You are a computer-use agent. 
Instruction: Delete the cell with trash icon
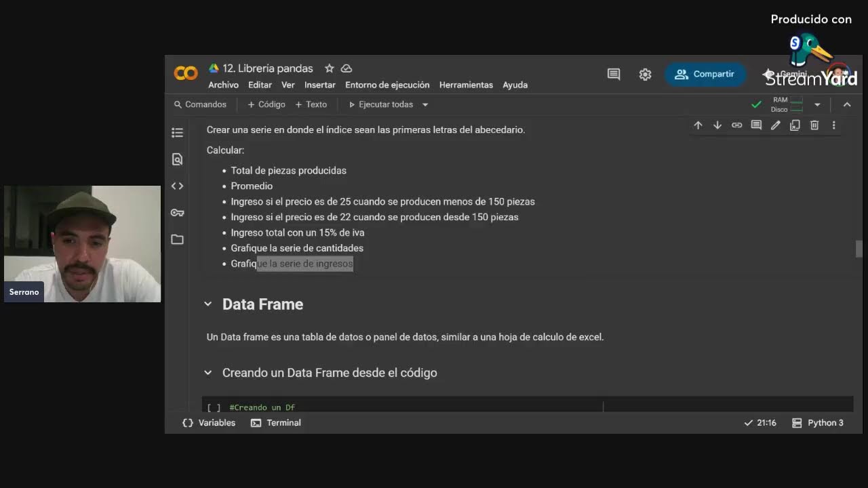pos(814,125)
